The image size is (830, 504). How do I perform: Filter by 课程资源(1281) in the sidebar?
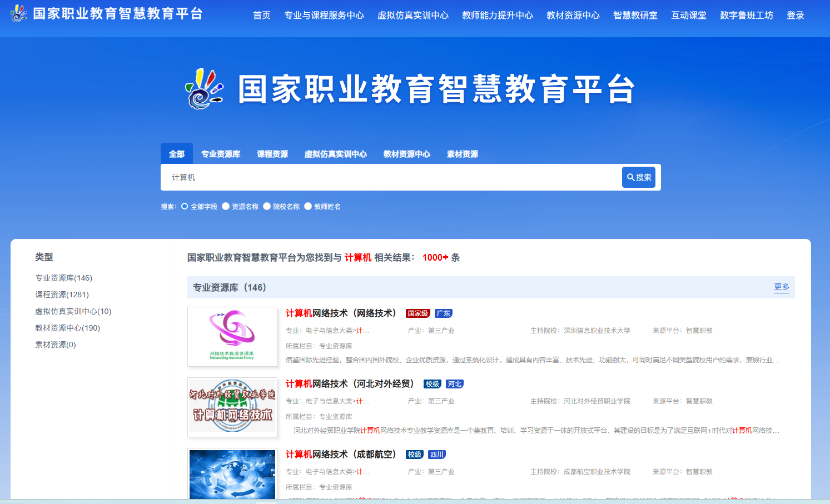point(62,295)
